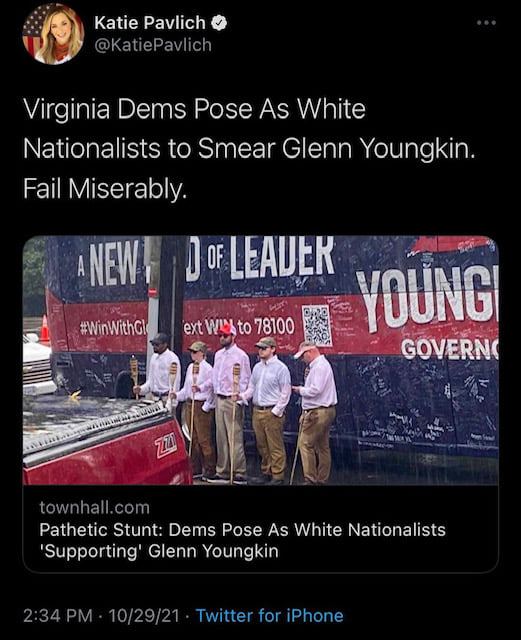Image resolution: width=521 pixels, height=640 pixels.
Task: Click the verified badge beside Katie Pavlich
Action: pos(219,23)
